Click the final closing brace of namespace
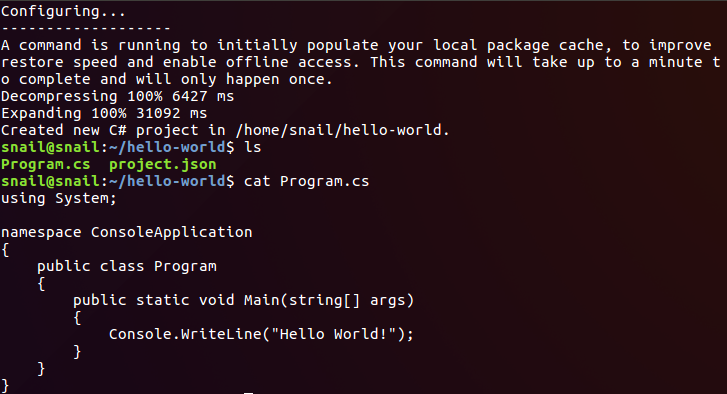The width and height of the screenshot is (727, 394). tap(5, 385)
